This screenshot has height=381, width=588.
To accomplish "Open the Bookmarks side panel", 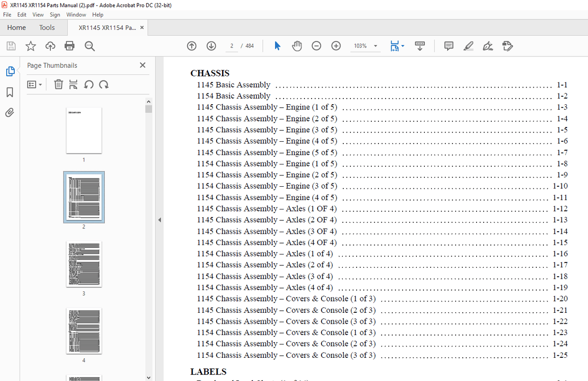I will point(9,92).
